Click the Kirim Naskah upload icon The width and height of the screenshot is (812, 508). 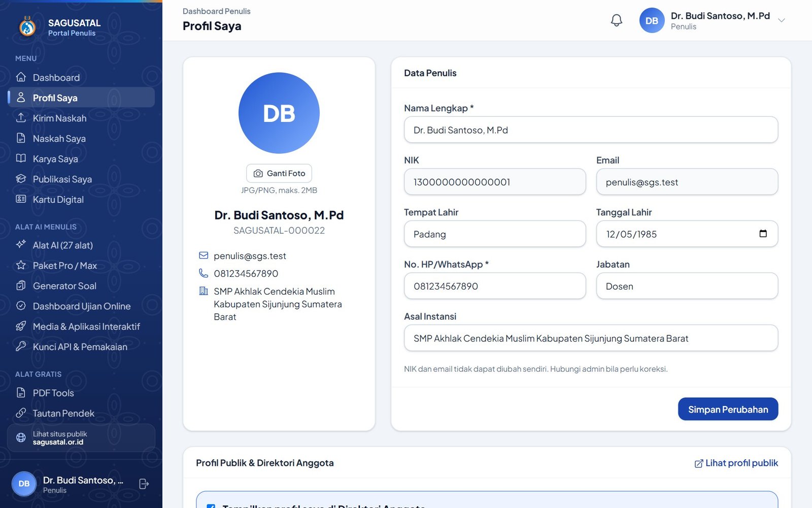pos(21,118)
